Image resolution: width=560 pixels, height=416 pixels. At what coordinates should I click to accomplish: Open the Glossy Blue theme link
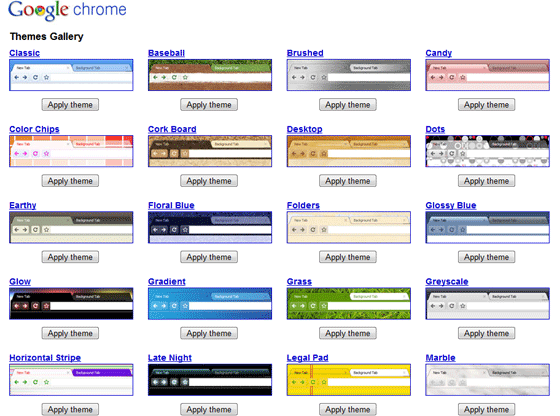(451, 205)
